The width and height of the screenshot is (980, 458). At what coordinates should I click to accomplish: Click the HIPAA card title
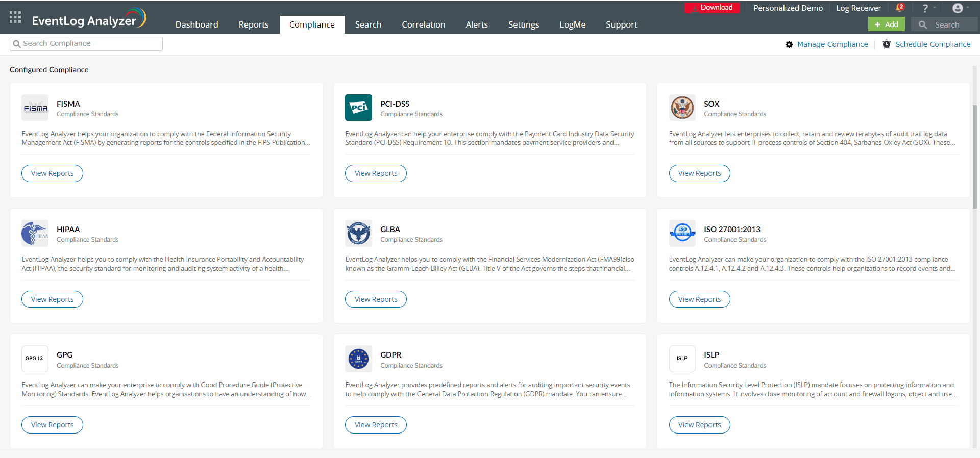point(68,230)
